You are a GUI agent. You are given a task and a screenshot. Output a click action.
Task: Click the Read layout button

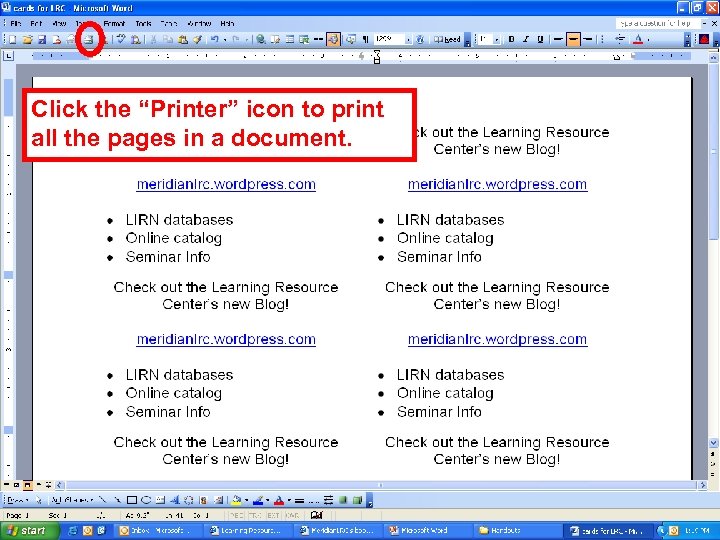pyautogui.click(x=448, y=39)
